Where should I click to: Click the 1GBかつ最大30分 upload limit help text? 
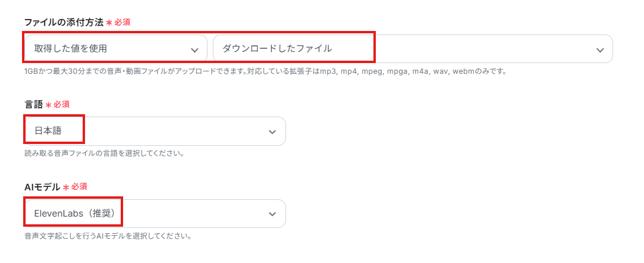pyautogui.click(x=267, y=71)
